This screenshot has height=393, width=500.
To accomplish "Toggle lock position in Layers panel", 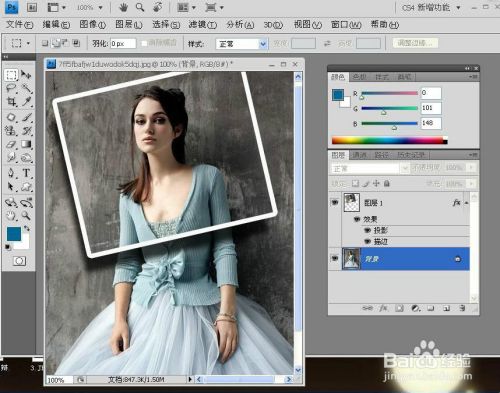I will (376, 184).
